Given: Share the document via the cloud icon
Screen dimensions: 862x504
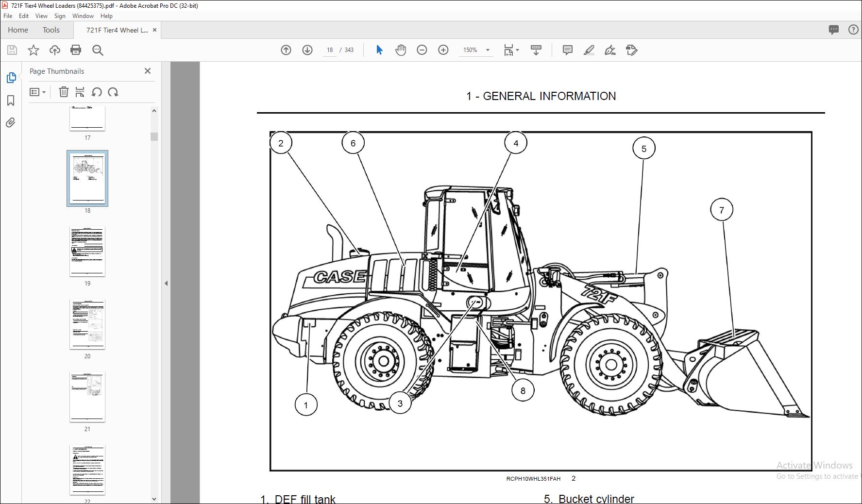Looking at the screenshot, I should (x=54, y=50).
